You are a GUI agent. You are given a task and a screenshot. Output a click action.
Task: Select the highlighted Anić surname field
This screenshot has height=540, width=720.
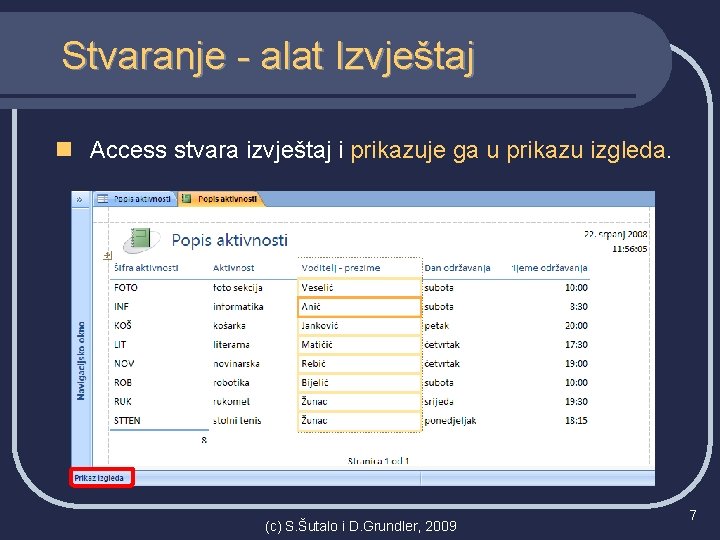click(x=360, y=307)
